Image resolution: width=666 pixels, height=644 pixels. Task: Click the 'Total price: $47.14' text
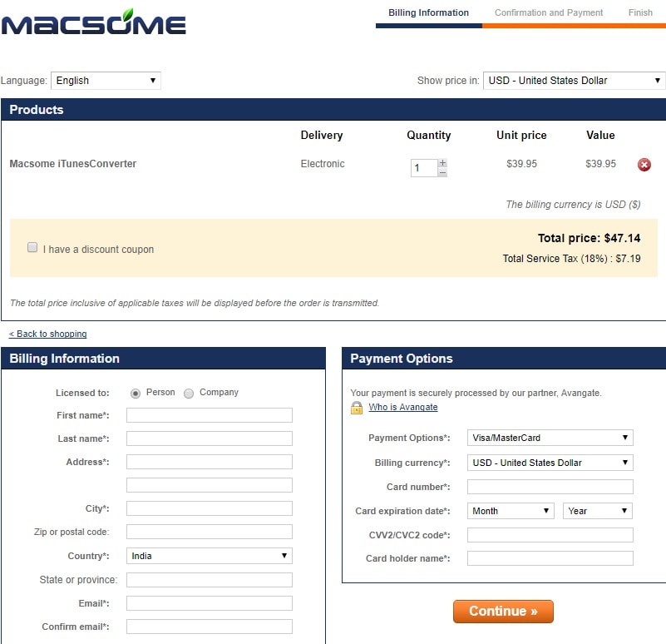[x=589, y=238]
